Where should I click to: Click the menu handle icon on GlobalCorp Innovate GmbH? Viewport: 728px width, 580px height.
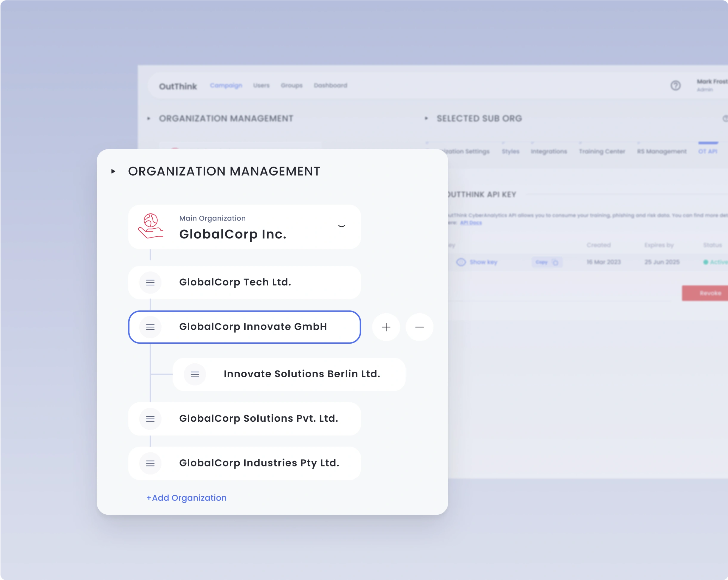[150, 327]
